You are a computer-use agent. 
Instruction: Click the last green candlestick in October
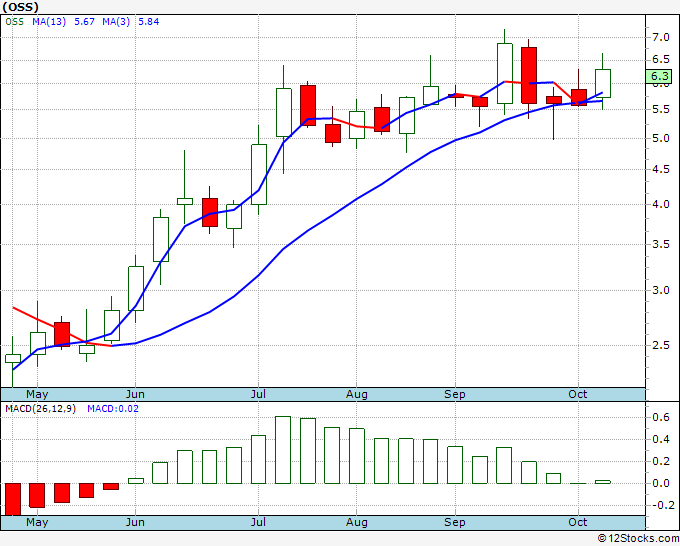point(603,83)
